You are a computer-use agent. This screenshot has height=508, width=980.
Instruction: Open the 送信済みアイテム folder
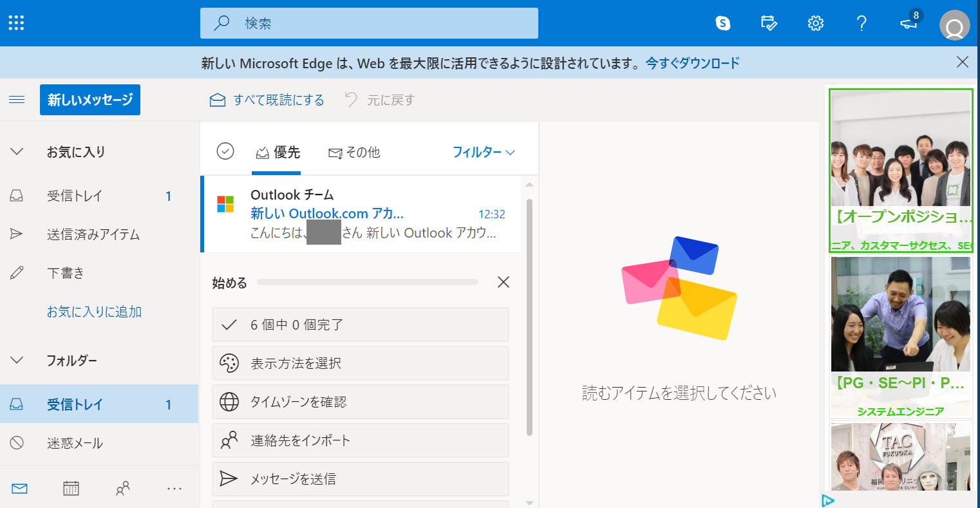(x=99, y=234)
